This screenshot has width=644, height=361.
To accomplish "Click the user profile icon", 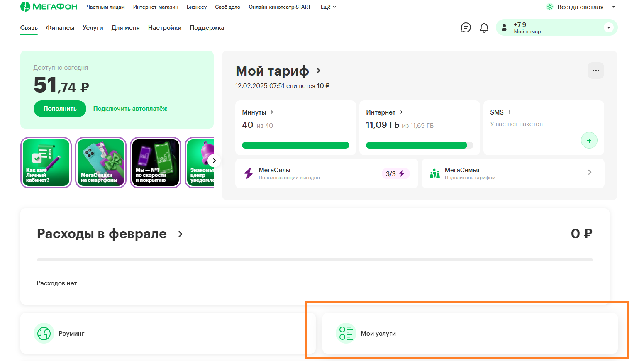I will click(x=504, y=27).
